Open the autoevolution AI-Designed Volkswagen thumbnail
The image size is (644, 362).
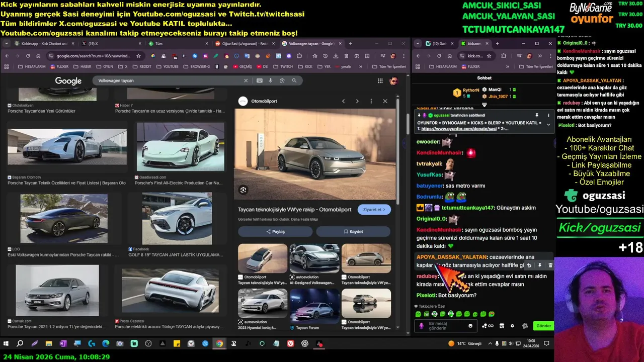coord(314,258)
